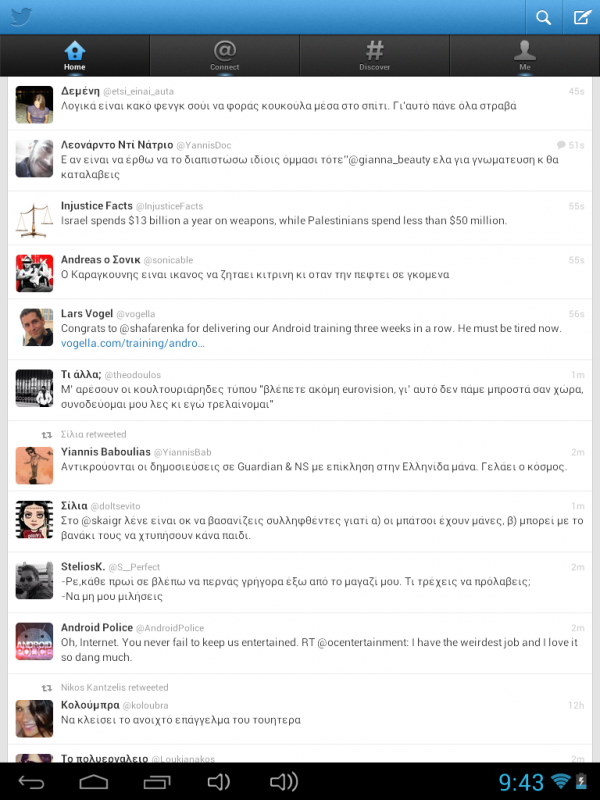
Task: Tap the Android back arrow button
Action: (x=31, y=782)
